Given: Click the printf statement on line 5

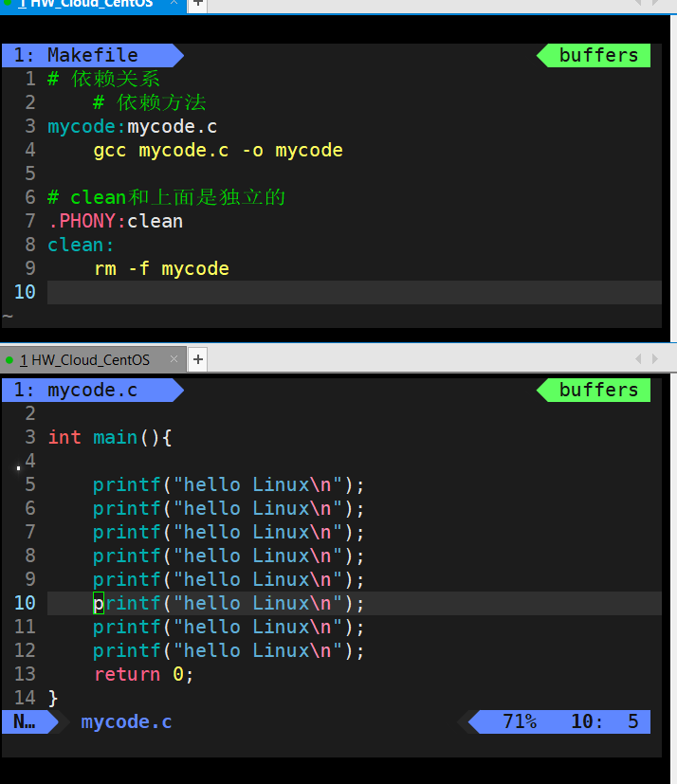Looking at the screenshot, I should point(229,485).
